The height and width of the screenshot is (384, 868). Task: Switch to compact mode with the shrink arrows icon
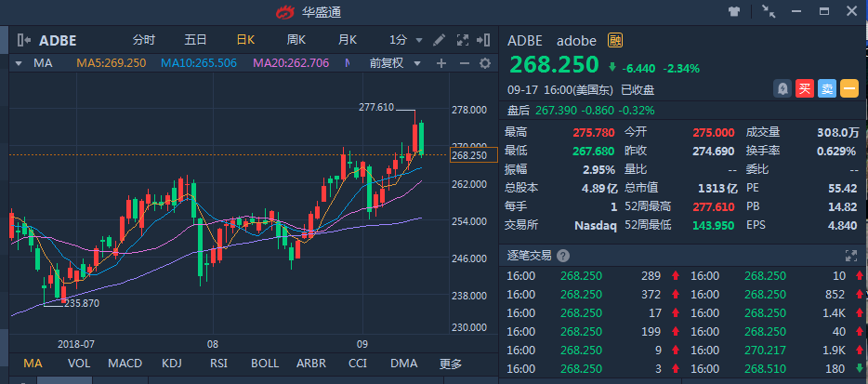pos(768,11)
